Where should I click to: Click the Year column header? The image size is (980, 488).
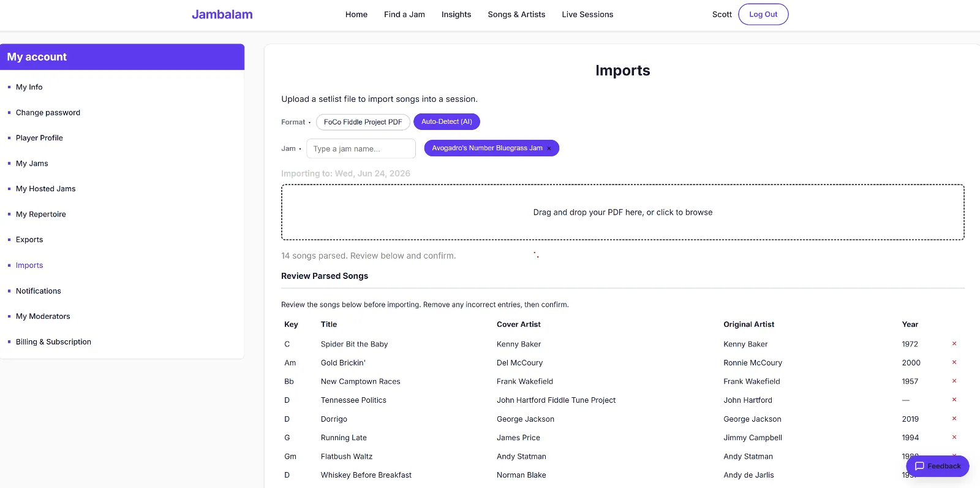tap(910, 324)
